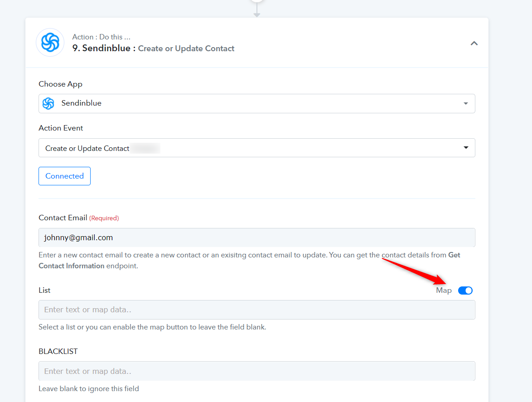
Task: Click the red '(Required)' text
Action: tap(104, 218)
